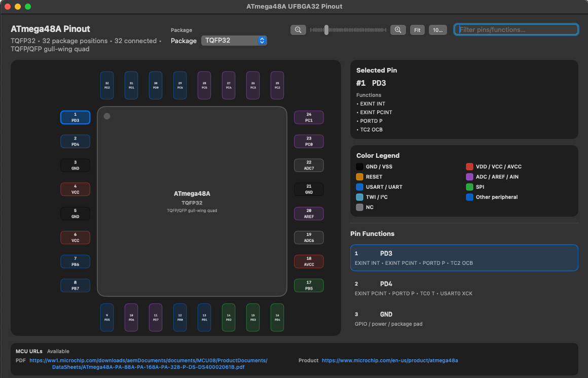Select pin 29 PC6 on the diagram
Screen dimensions: 588x378
point(180,85)
